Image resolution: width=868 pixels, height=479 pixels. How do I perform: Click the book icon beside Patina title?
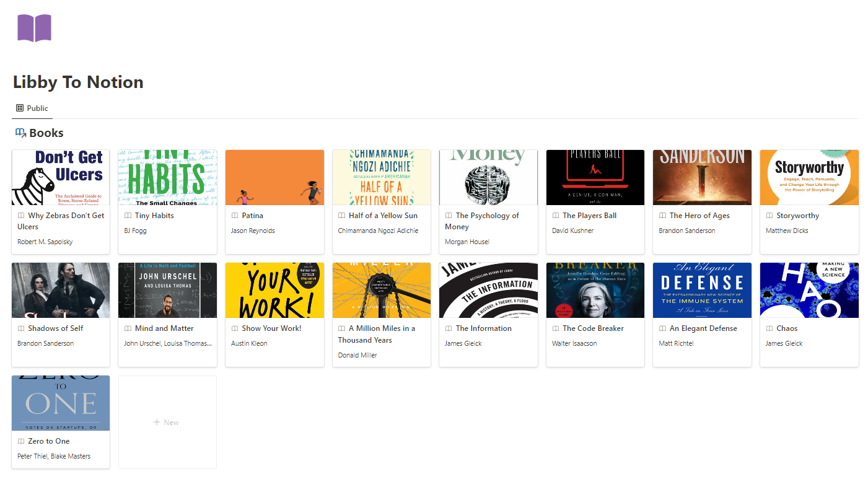coord(235,216)
